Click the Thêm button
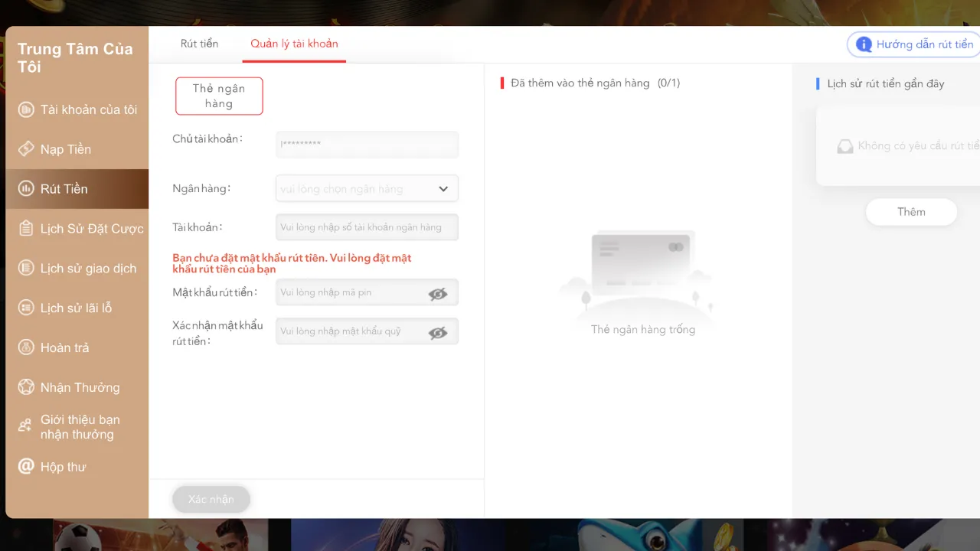This screenshot has height=551, width=980. (911, 212)
